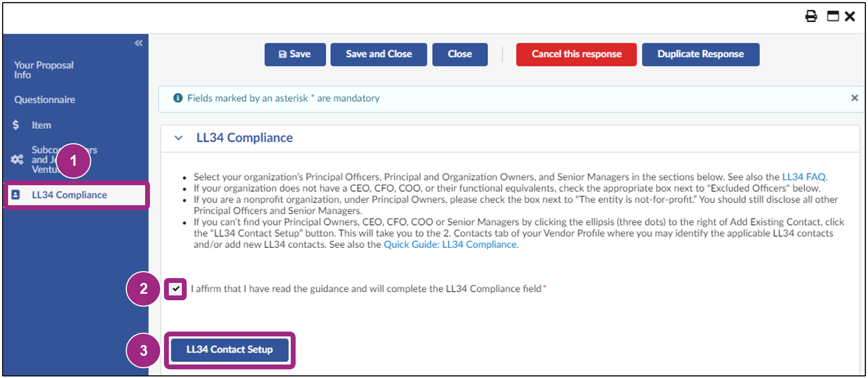Image resolution: width=868 pixels, height=378 pixels.
Task: Maximize the response window
Action: tap(833, 16)
